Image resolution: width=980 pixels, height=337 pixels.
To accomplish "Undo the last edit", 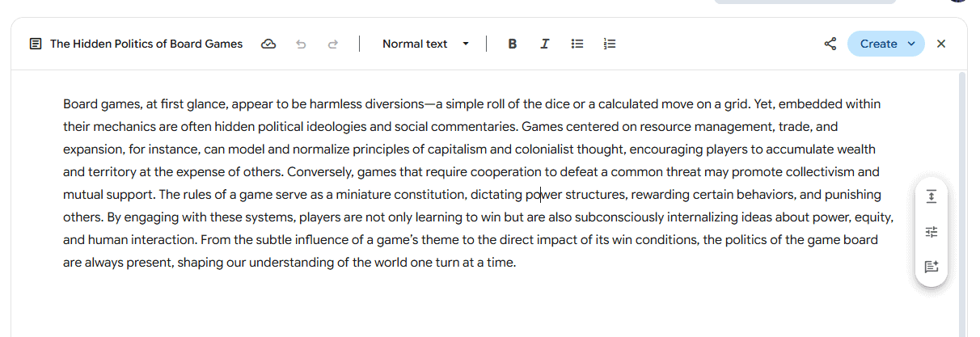I will pos(302,44).
